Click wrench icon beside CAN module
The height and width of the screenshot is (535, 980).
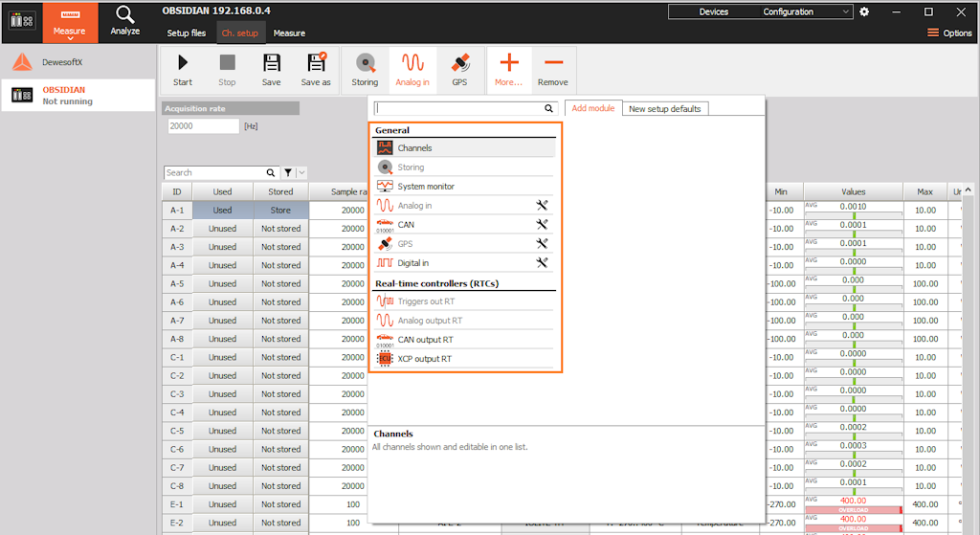click(542, 224)
